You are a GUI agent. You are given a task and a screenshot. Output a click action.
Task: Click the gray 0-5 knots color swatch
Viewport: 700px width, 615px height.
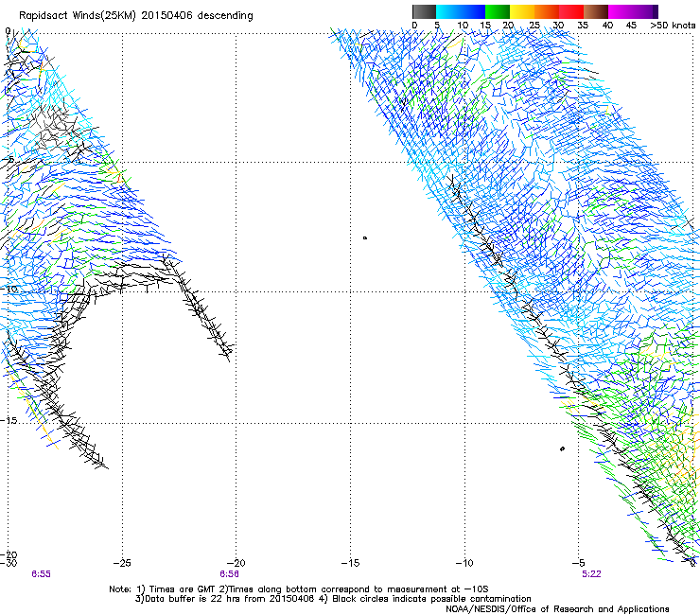pos(424,11)
